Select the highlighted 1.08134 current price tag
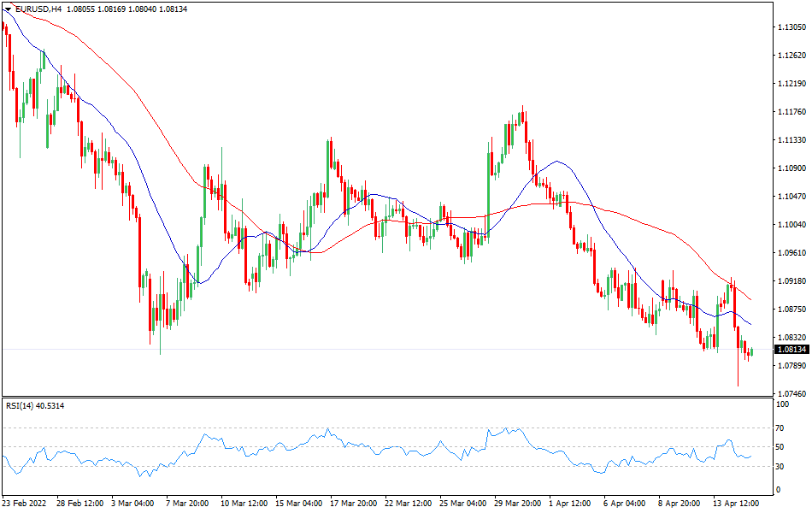 (x=792, y=349)
